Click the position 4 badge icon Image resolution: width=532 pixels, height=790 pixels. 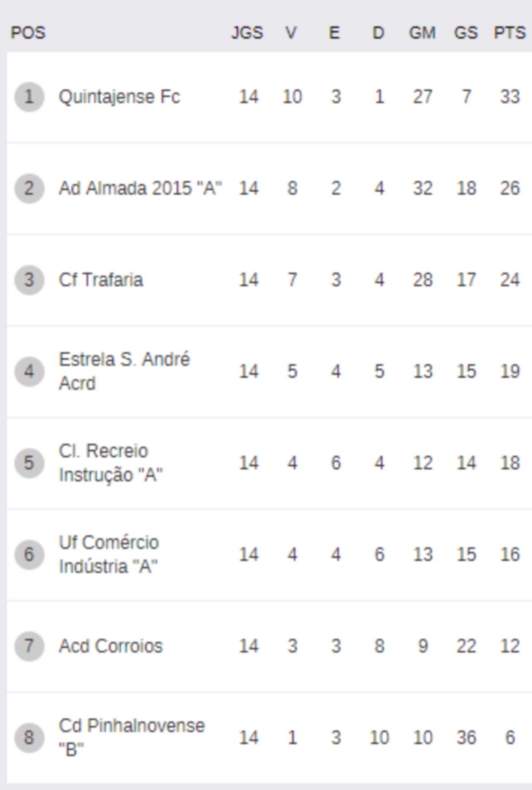coord(29,371)
